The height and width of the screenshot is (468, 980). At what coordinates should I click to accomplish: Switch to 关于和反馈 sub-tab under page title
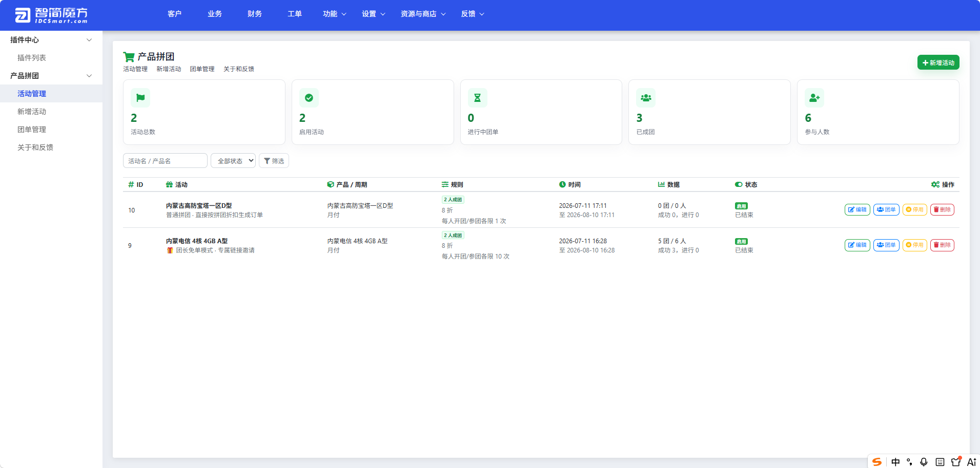[x=239, y=69]
